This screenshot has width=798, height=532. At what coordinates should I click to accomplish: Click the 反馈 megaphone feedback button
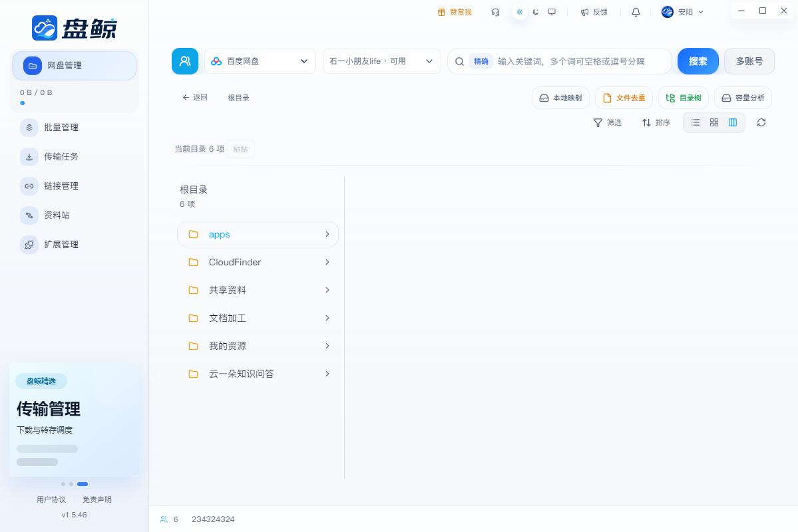(594, 12)
